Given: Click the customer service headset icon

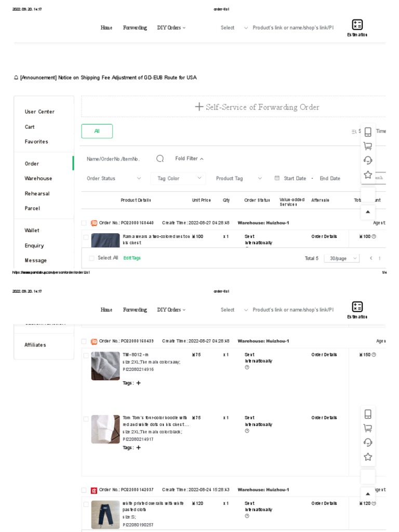Looking at the screenshot, I should point(368,160).
